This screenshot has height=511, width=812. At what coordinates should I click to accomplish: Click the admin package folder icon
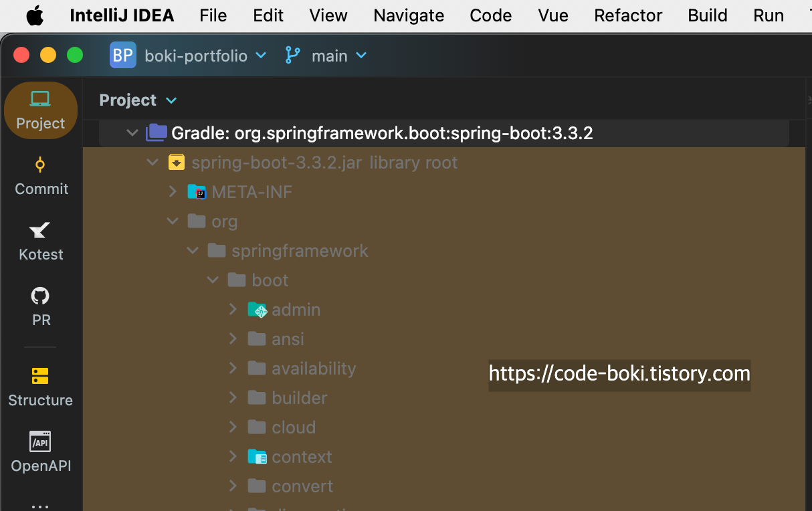tap(258, 310)
